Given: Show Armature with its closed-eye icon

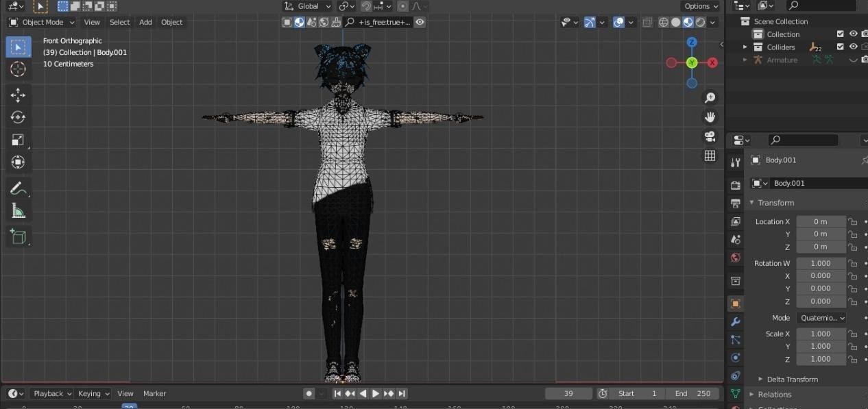Looking at the screenshot, I should 854,60.
